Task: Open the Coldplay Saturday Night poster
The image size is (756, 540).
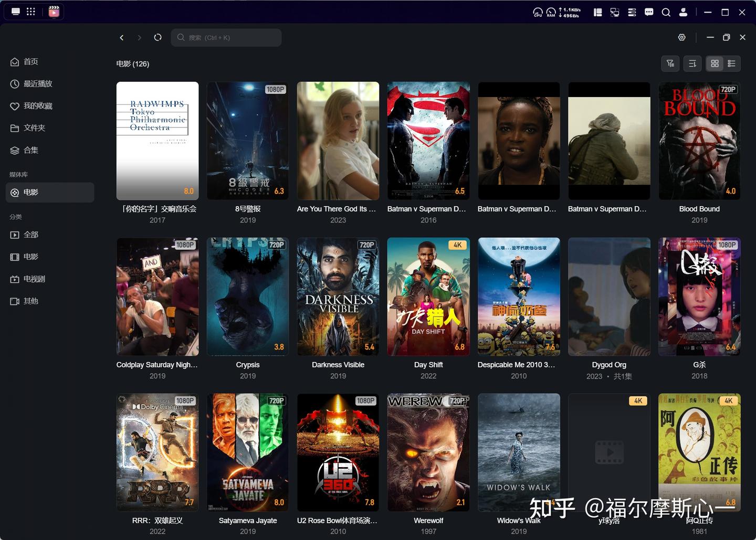Action: coord(157,297)
